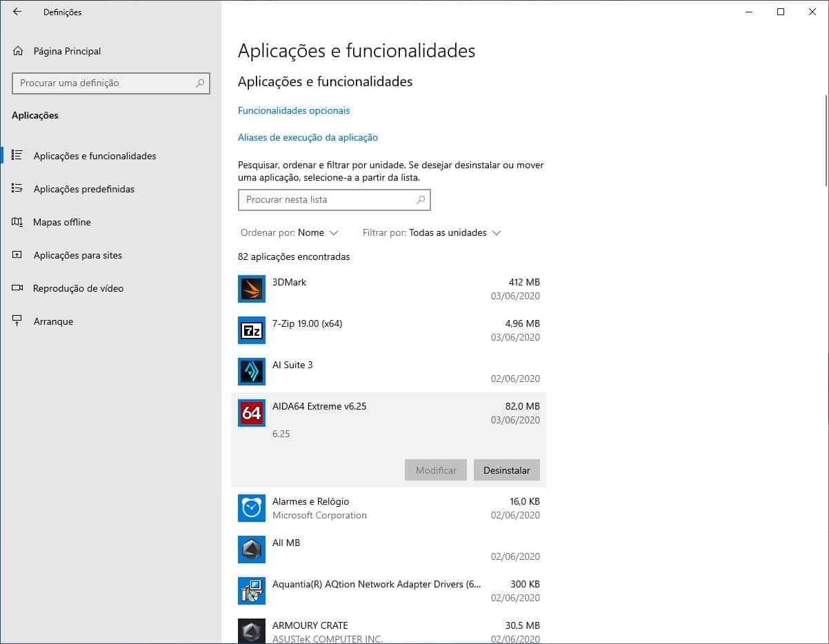Select Aquantia(R) AQtion Network Adapter Drivers entry
This screenshot has width=829, height=644.
(377, 584)
